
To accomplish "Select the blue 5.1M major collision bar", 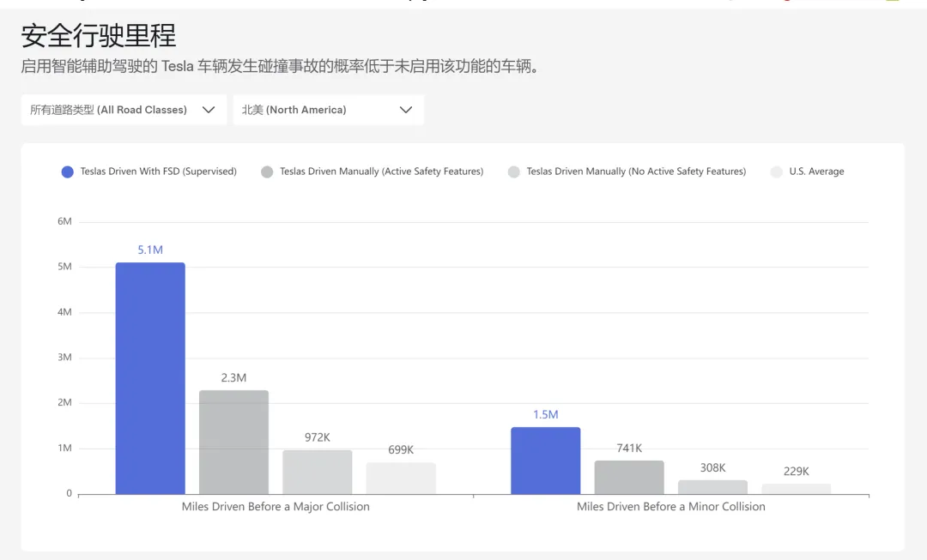I will [150, 378].
